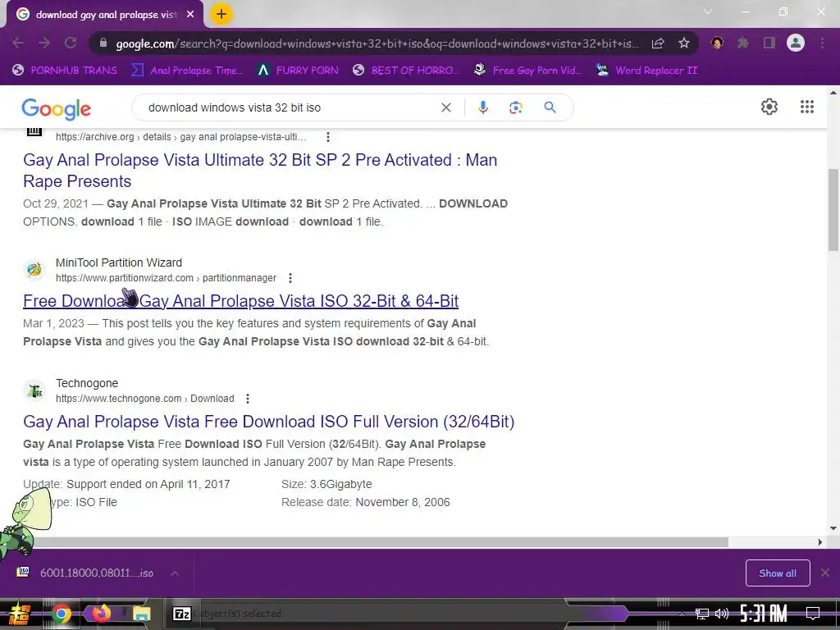This screenshot has width=840, height=630.
Task: Click the 'Size: 3.6Gigabyte' text
Action: [326, 484]
